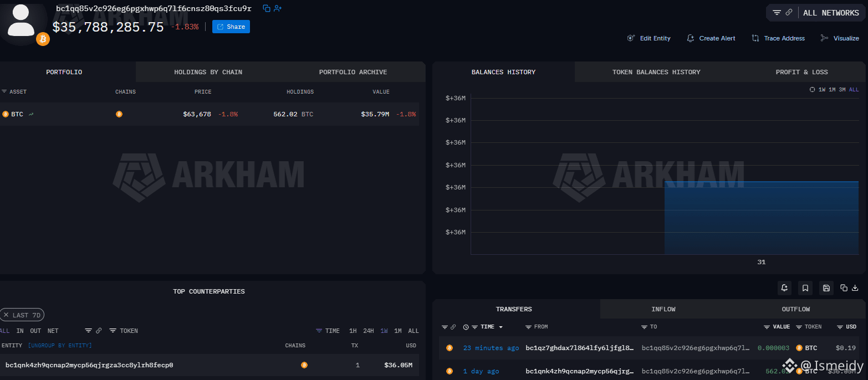The height and width of the screenshot is (380, 868).
Task: Open the Portfolio Archive tab
Action: point(353,72)
